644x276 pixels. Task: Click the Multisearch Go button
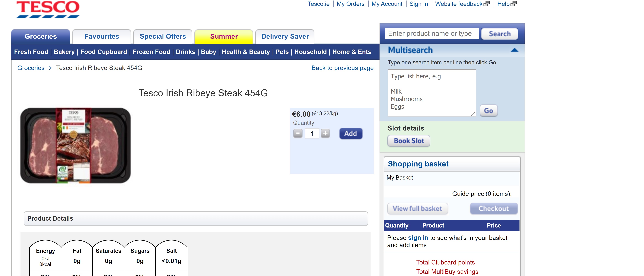489,111
